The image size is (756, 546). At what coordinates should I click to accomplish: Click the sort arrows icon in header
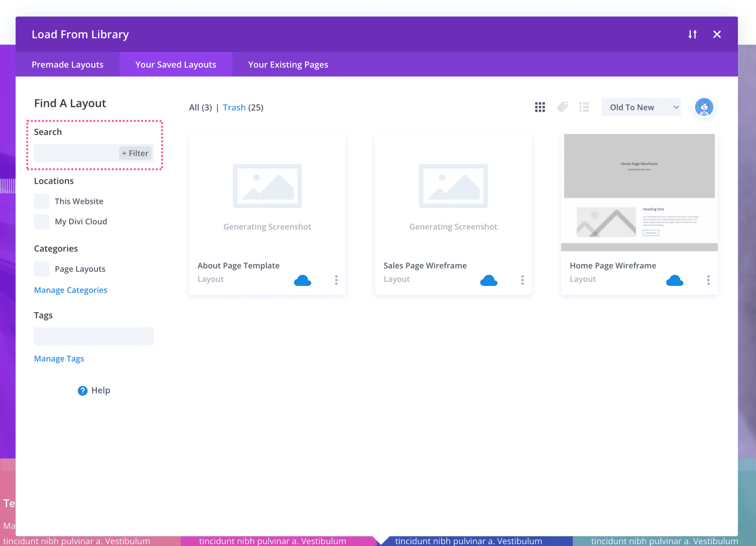pos(693,34)
